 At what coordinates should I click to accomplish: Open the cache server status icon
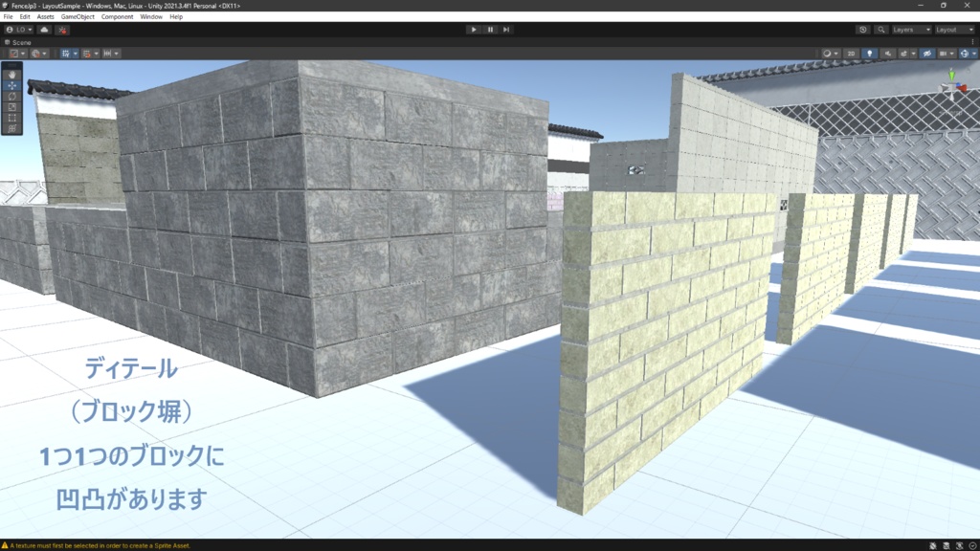click(x=947, y=545)
